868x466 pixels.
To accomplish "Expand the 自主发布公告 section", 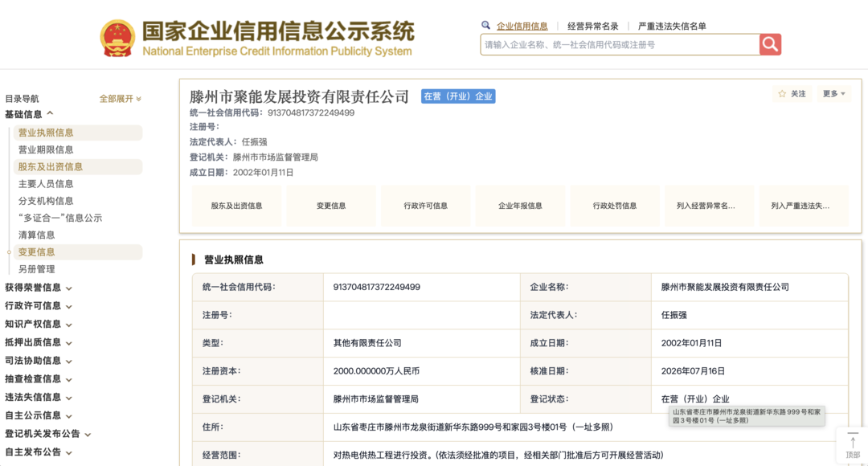I will (x=39, y=452).
